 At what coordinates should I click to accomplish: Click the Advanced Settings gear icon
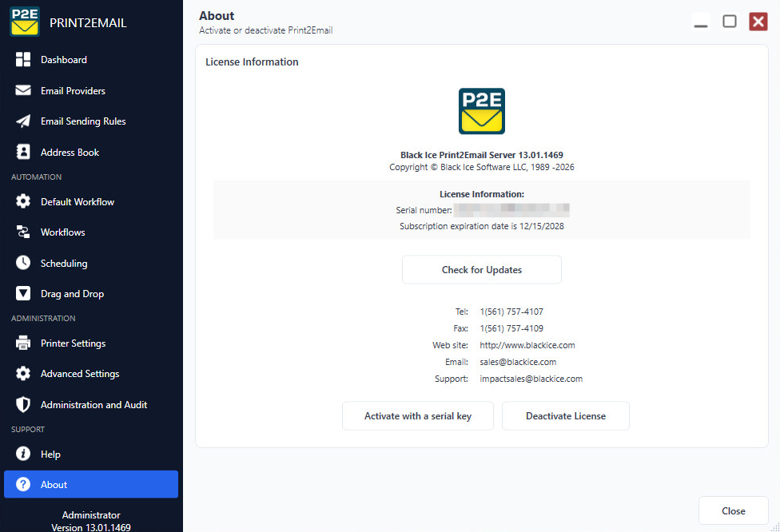pos(23,373)
